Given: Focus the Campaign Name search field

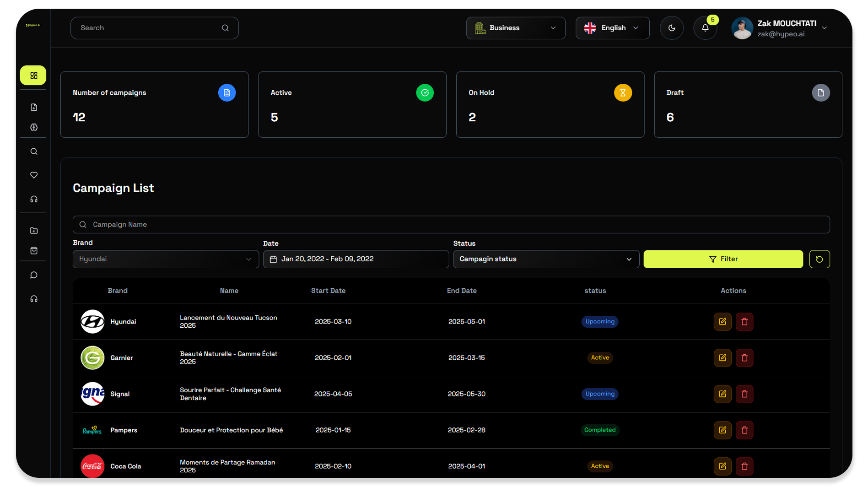Looking at the screenshot, I should (451, 224).
